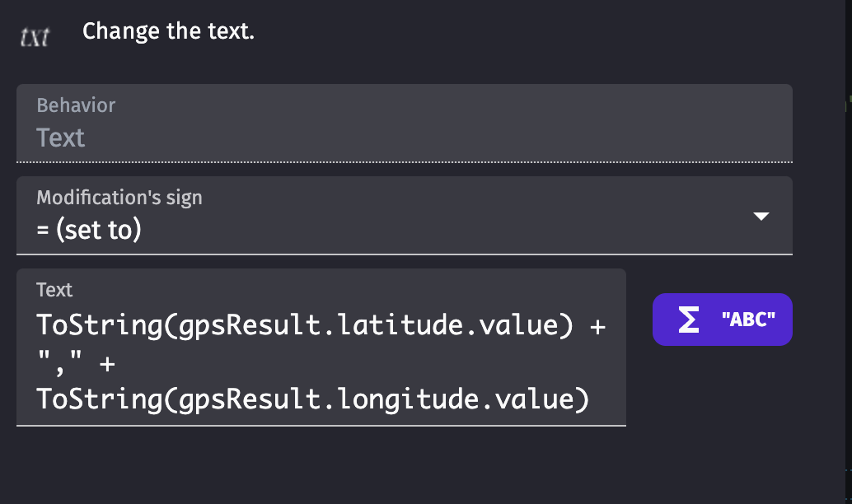The image size is (852, 504).
Task: Click the Text field label above the formula
Action: (x=54, y=290)
